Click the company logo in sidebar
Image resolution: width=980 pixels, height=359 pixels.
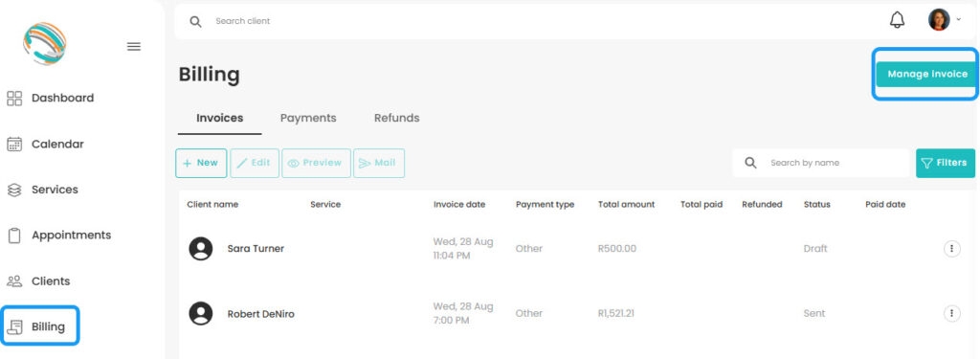pyautogui.click(x=44, y=43)
